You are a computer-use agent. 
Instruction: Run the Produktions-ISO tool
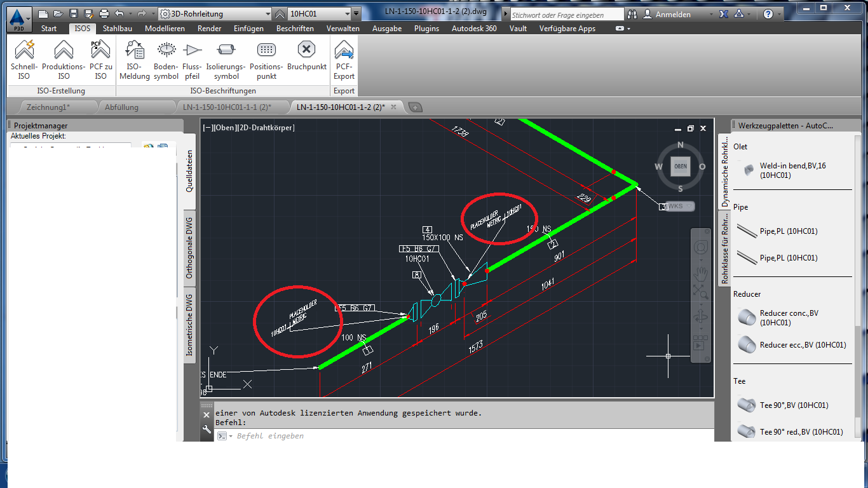[64, 60]
